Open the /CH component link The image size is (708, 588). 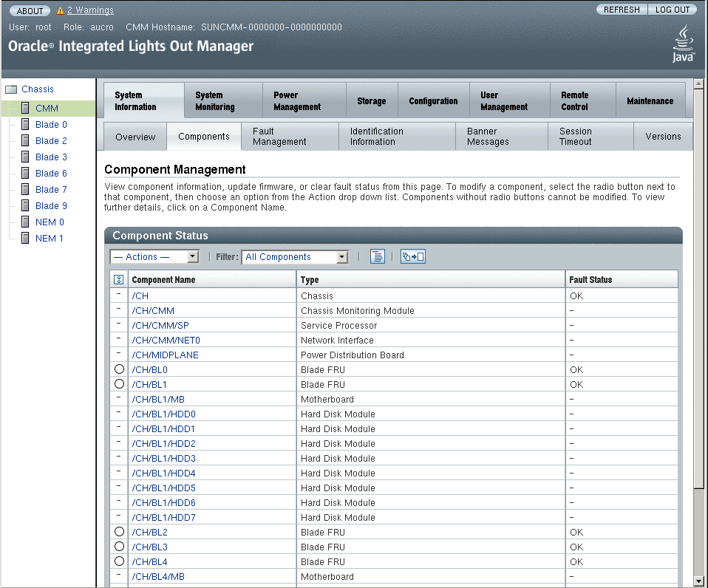[x=140, y=296]
